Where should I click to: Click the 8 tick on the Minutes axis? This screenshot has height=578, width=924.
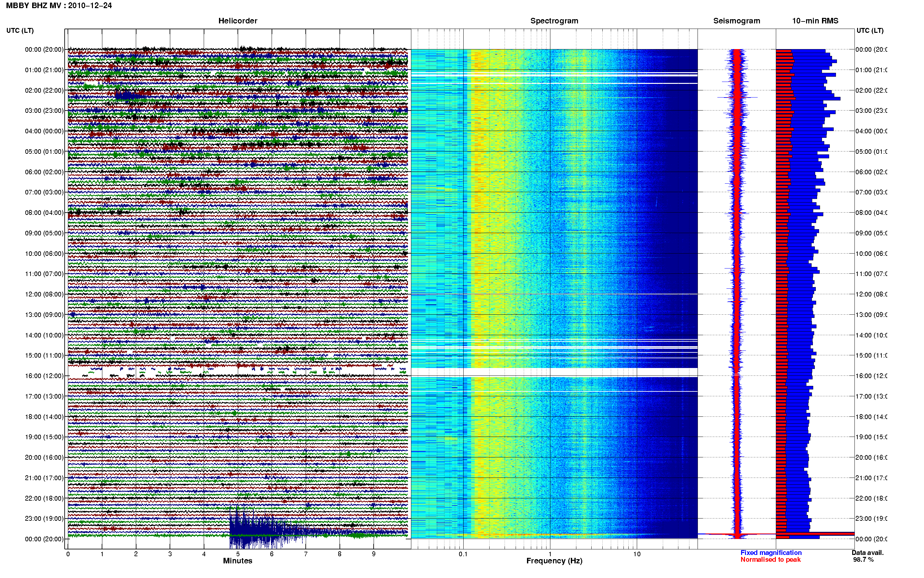tap(340, 554)
